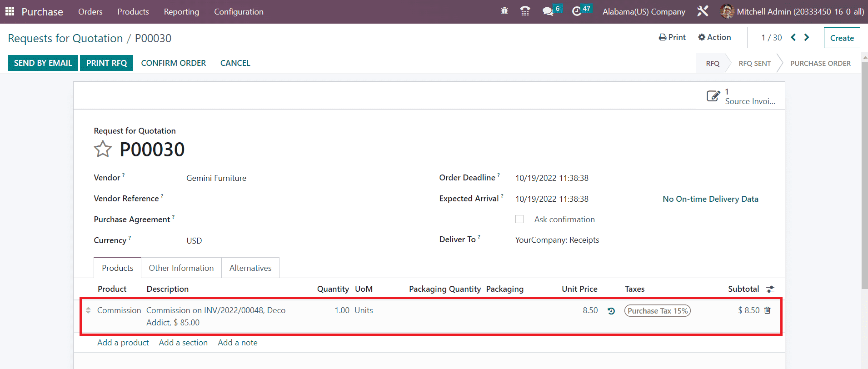
Task: Reset the unit price with refresh icon
Action: click(x=611, y=311)
